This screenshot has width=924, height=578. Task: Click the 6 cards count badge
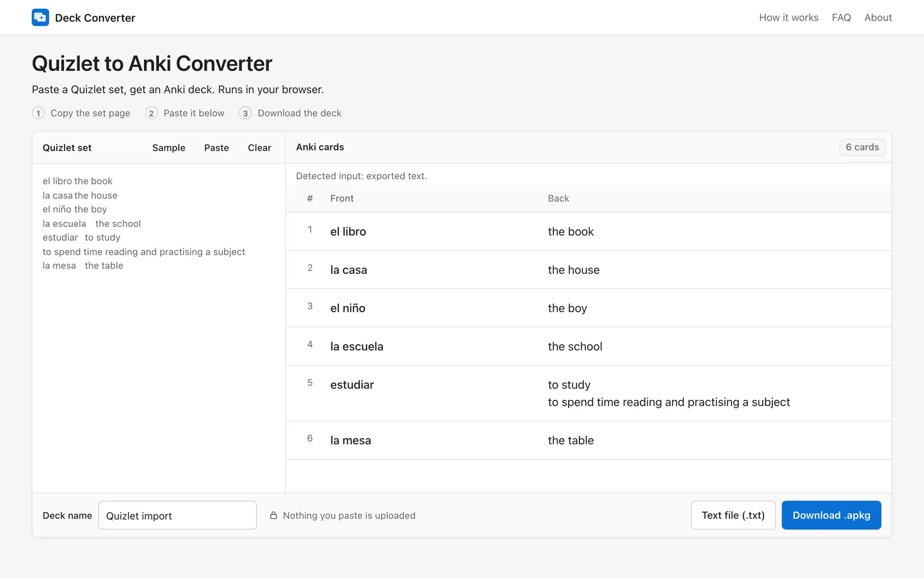[862, 147]
